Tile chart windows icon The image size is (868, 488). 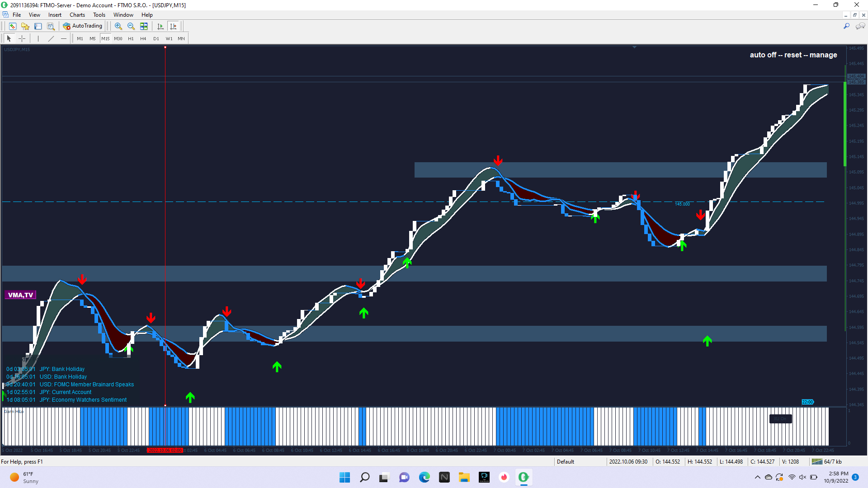click(x=144, y=26)
